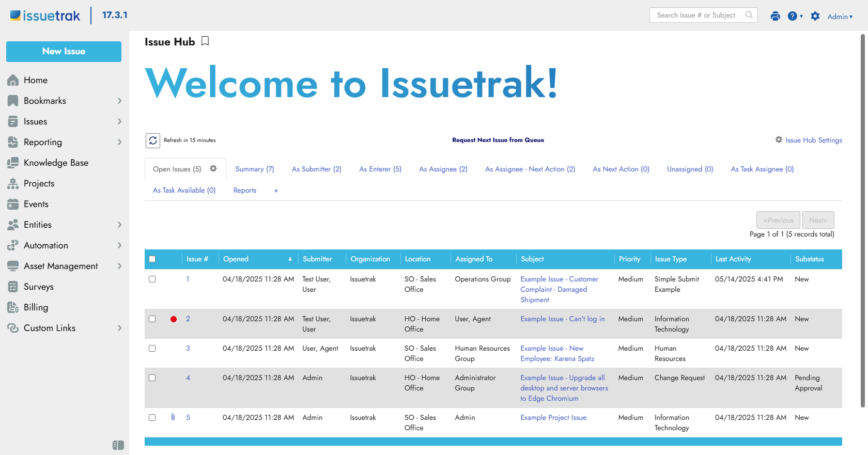
Task: Open the Example Issue - Can't log in link
Action: [x=563, y=319]
